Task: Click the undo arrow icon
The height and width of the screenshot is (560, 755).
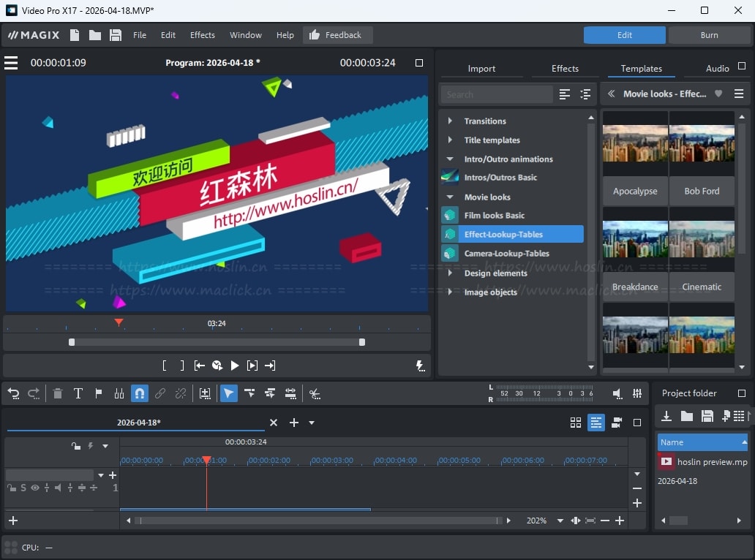Action: coord(13,393)
